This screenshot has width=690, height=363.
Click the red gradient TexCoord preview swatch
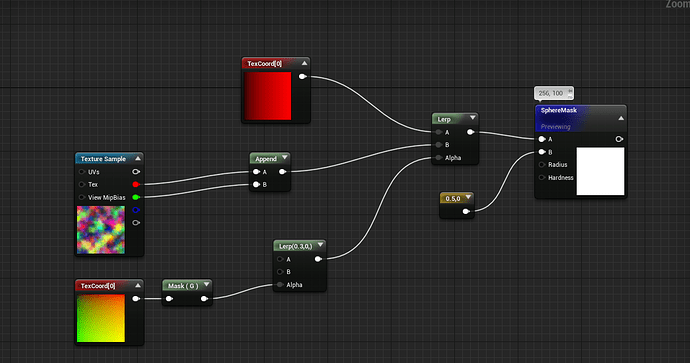[x=268, y=96]
